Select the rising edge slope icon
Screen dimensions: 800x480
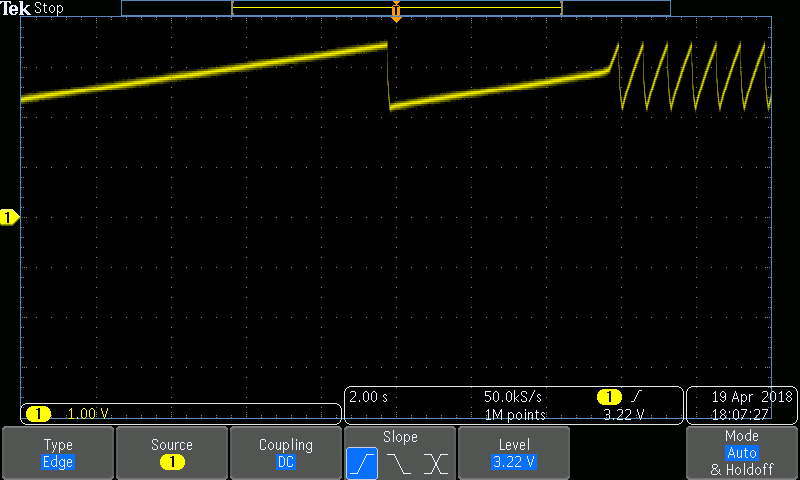click(362, 463)
